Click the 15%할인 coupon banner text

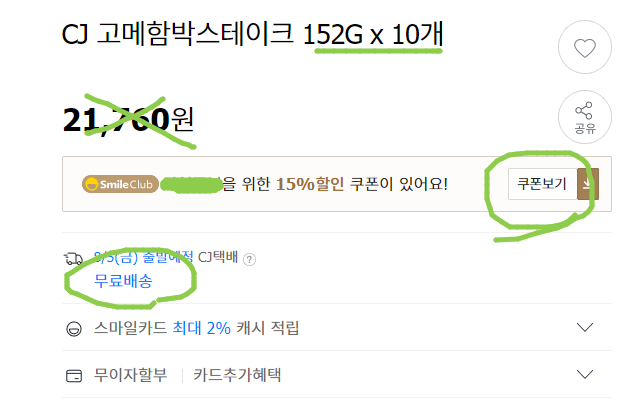coord(310,184)
